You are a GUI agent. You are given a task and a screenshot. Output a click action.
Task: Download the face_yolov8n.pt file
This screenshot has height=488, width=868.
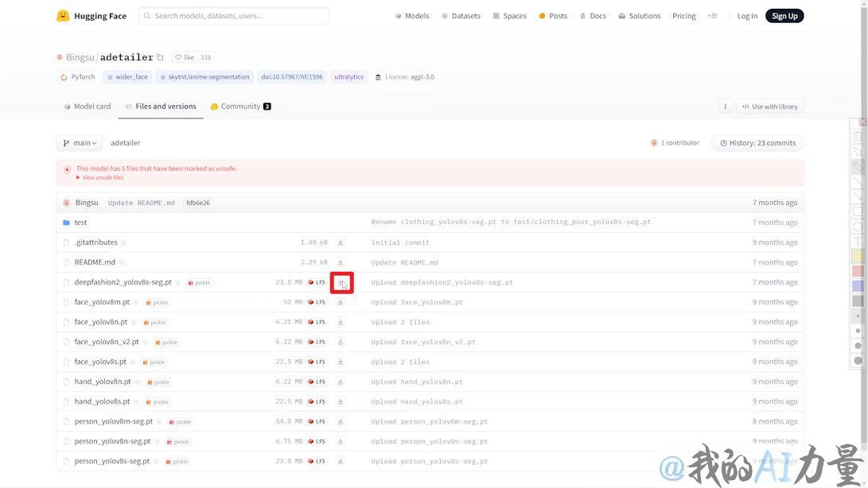(341, 322)
